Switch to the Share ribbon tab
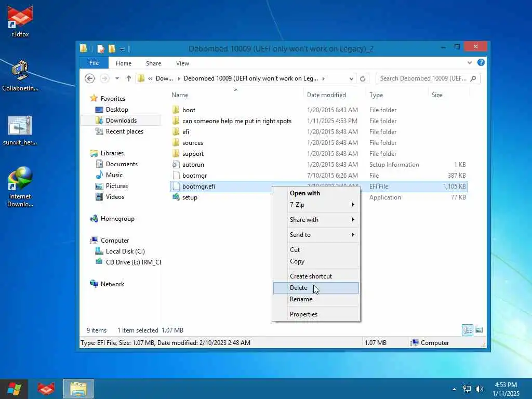This screenshot has height=399, width=532. (x=153, y=63)
